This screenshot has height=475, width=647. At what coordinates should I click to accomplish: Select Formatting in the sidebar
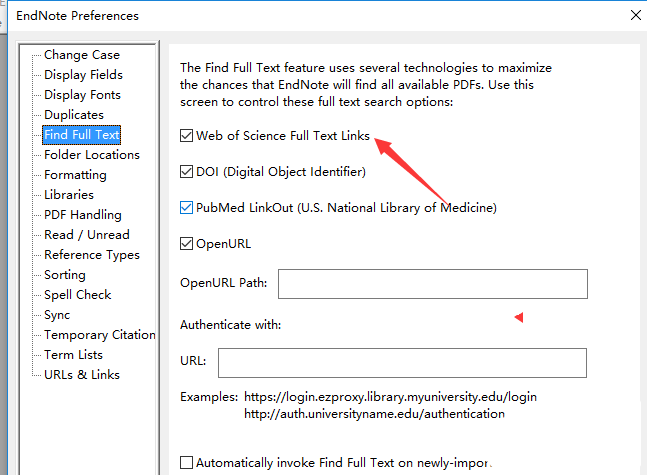coord(75,175)
